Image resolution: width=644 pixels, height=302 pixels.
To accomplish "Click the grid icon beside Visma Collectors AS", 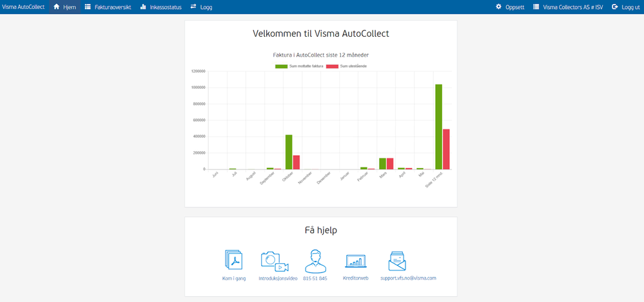I will (536, 7).
